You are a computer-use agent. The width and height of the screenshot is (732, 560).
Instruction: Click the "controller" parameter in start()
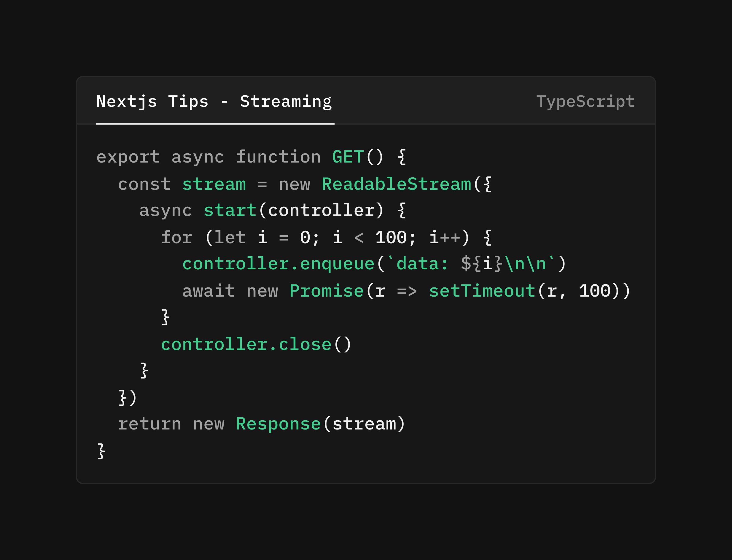(x=321, y=210)
